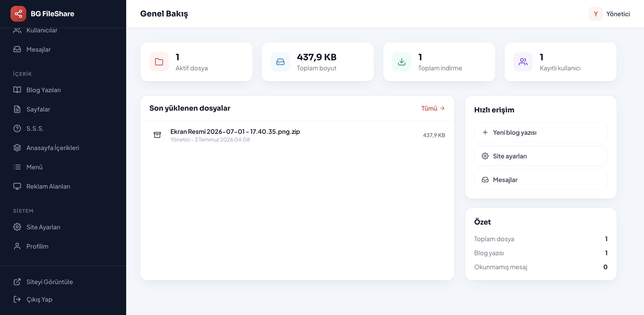This screenshot has height=315, width=644.
Task: Click the zip archive file icon
Action: (157, 135)
